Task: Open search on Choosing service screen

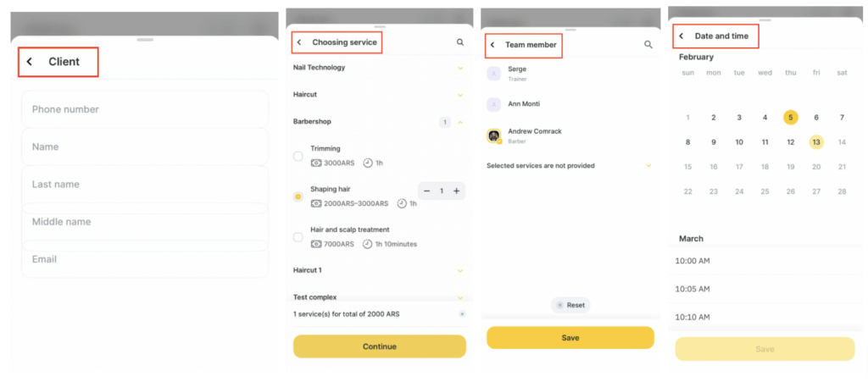Action: [460, 42]
